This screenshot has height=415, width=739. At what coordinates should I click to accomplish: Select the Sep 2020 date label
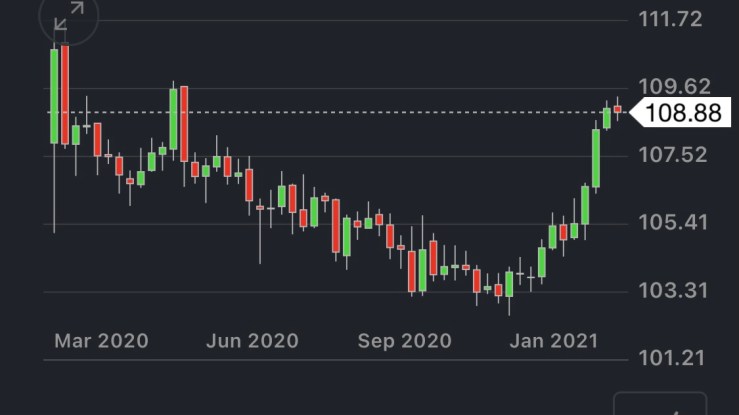coord(405,340)
